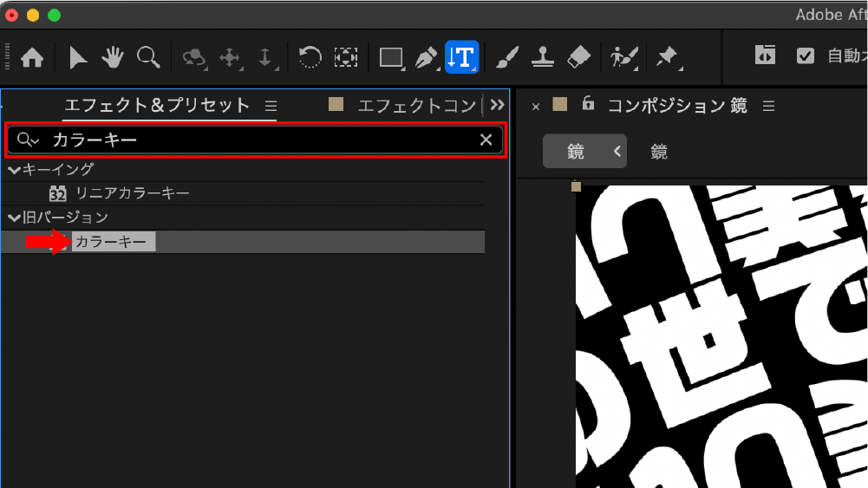Select the Rectangle shape tool
Viewport: 868px width, 488px height.
point(391,57)
